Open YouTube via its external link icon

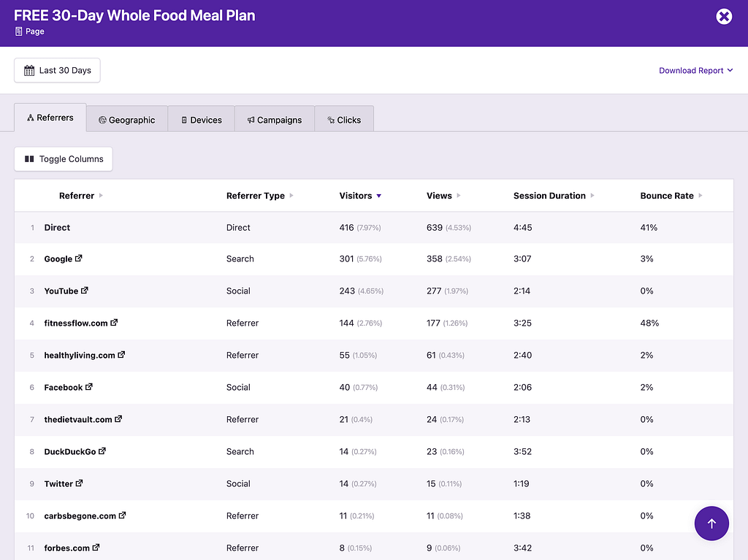tap(86, 291)
